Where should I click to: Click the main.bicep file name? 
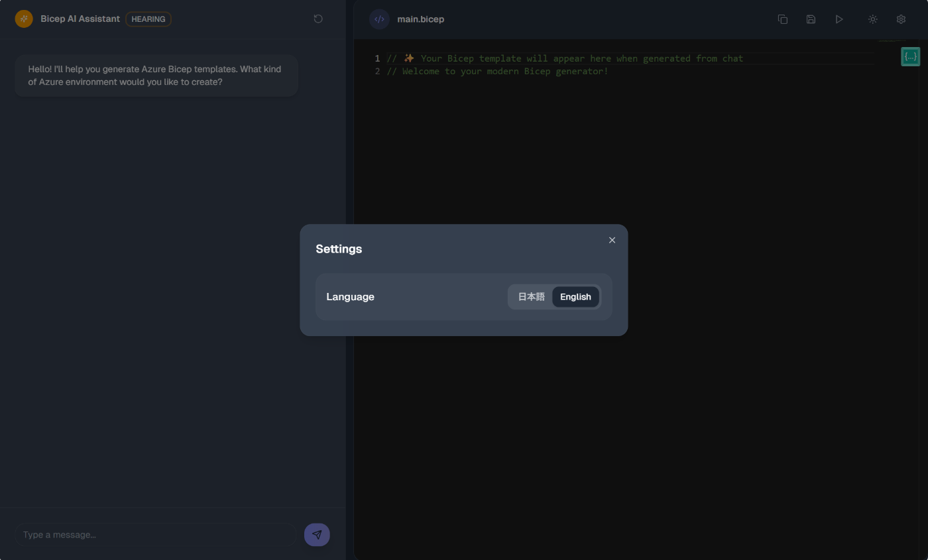421,19
